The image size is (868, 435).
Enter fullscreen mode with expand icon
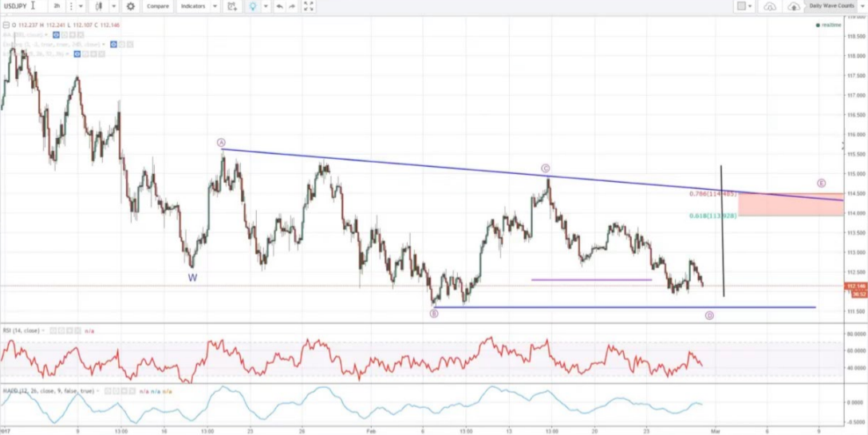(309, 6)
